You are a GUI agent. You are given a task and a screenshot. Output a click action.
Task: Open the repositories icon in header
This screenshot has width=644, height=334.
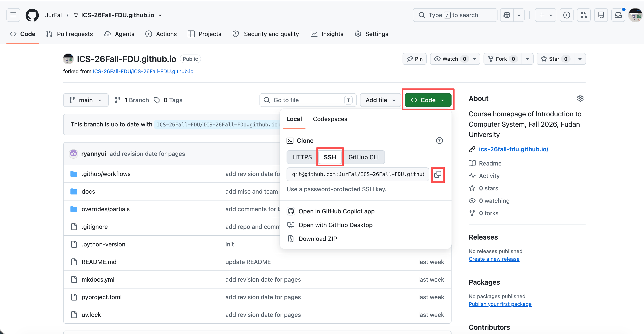coord(601,15)
